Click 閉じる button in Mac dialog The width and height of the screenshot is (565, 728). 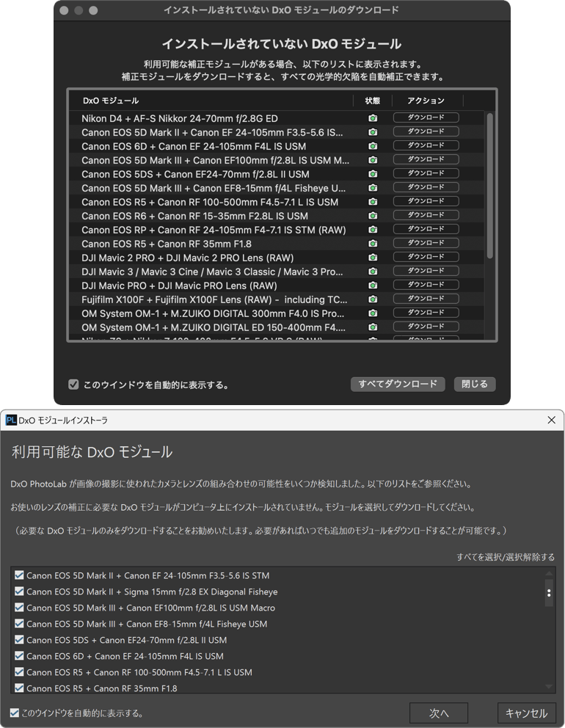[475, 384]
